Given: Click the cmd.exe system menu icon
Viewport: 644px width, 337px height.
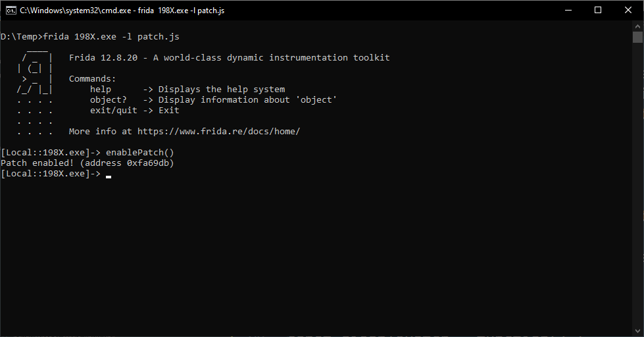Looking at the screenshot, I should coord(11,11).
